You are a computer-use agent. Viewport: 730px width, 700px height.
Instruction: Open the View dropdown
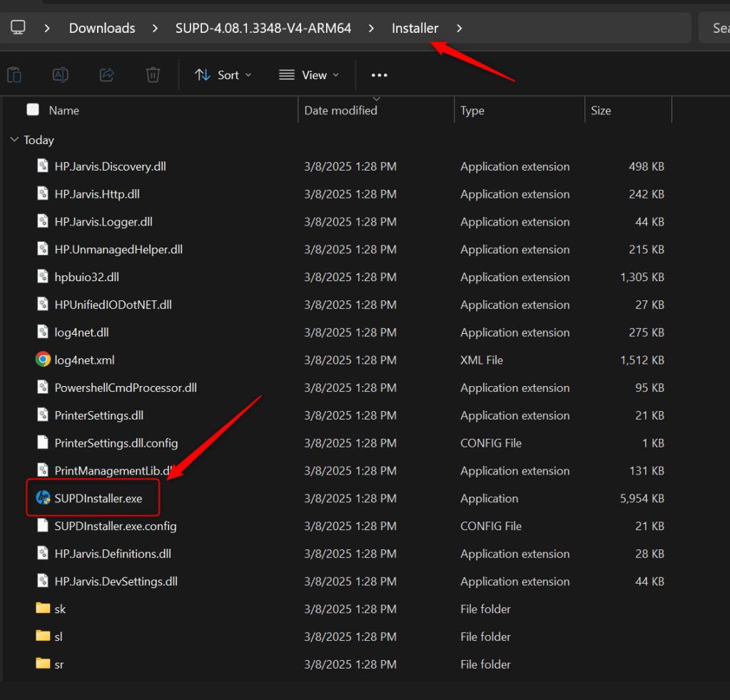309,75
